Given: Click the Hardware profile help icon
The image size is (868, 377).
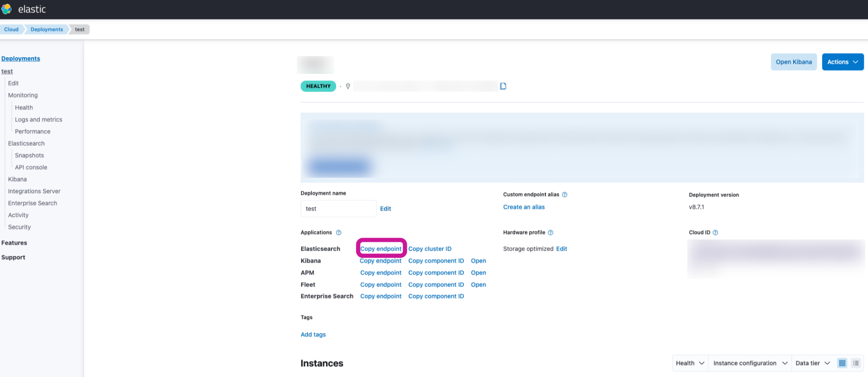Looking at the screenshot, I should point(551,232).
